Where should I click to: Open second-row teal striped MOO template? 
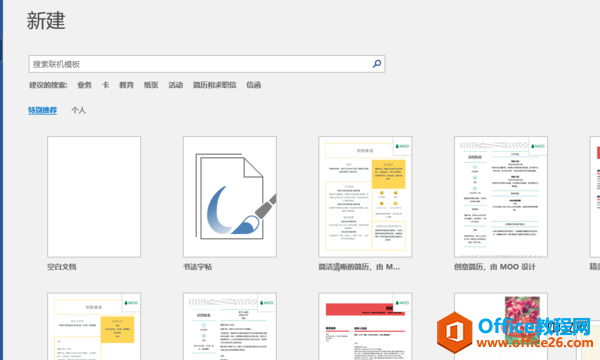point(230,326)
